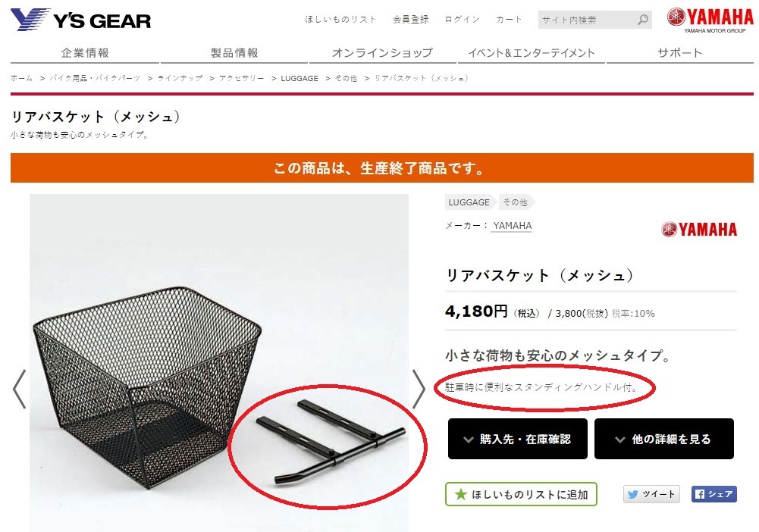Image resolution: width=759 pixels, height=532 pixels.
Task: Click the YAMAHA maker link
Action: [512, 225]
